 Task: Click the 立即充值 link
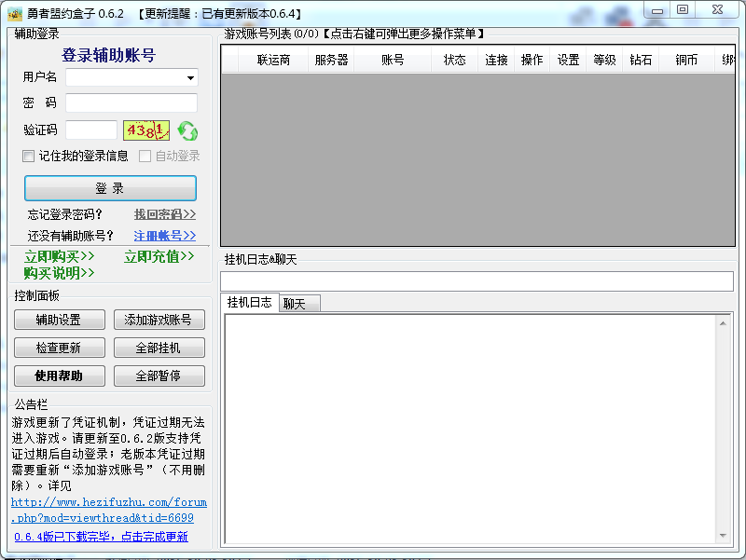pyautogui.click(x=158, y=256)
